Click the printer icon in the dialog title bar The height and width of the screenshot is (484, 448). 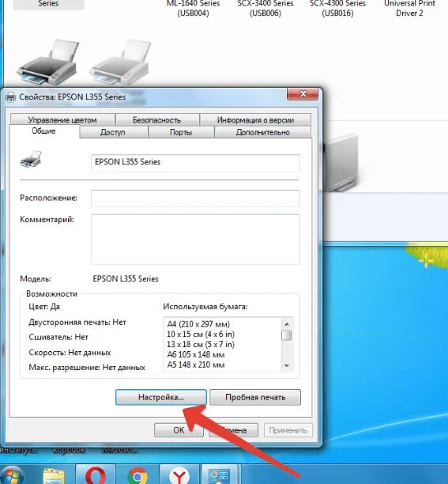point(11,97)
